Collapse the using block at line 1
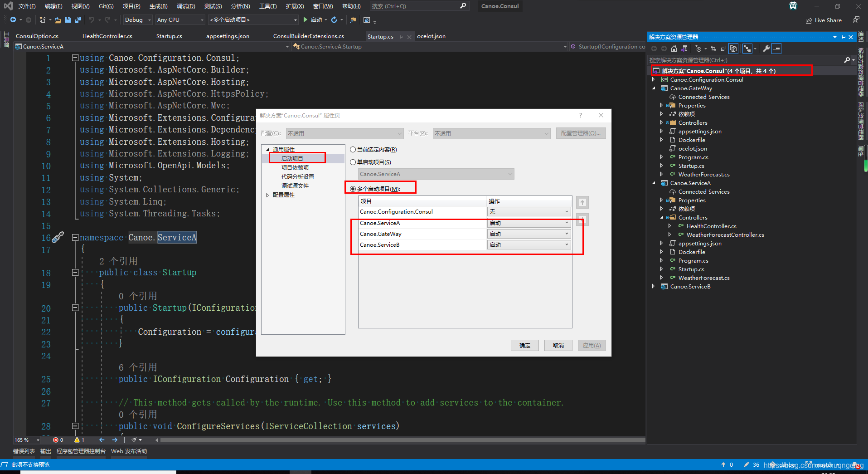The image size is (868, 474). [x=75, y=58]
